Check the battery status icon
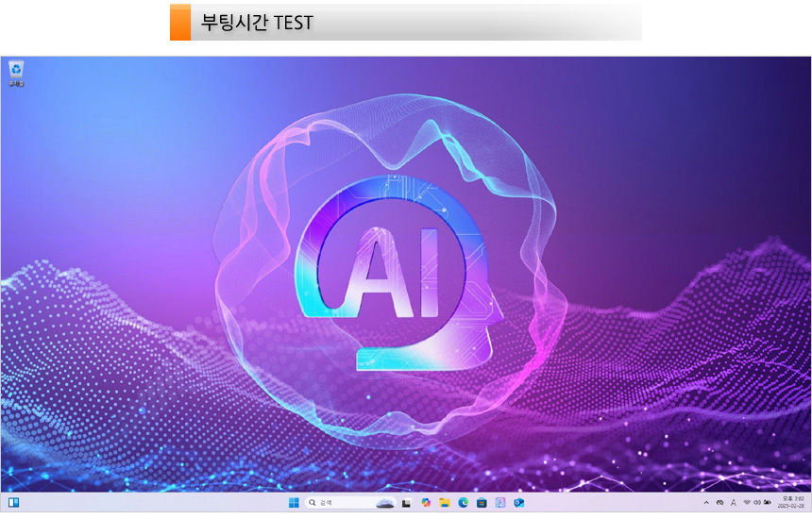The width and height of the screenshot is (812, 519). click(x=768, y=502)
